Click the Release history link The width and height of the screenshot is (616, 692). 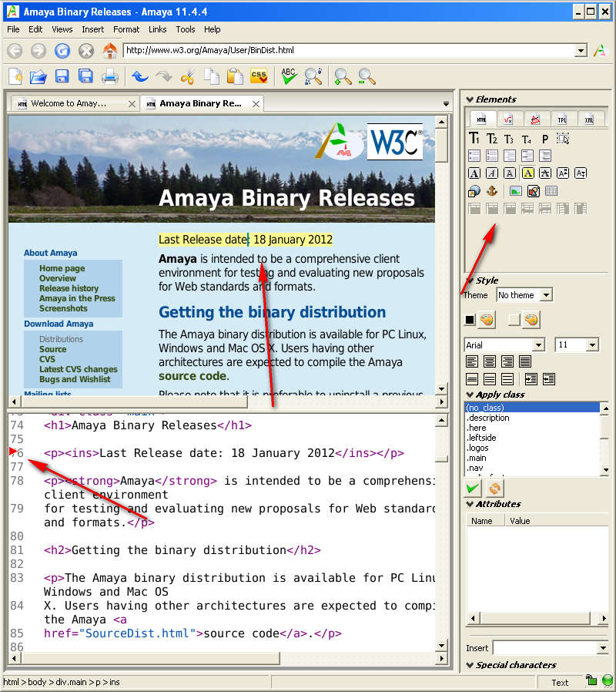[69, 288]
